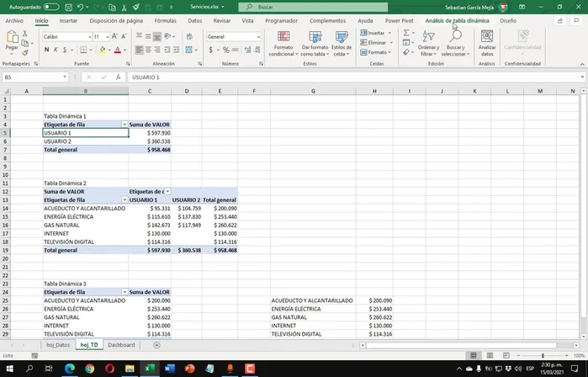588x377 pixels.
Task: Switch to the Datos ribbon tab
Action: [195, 21]
